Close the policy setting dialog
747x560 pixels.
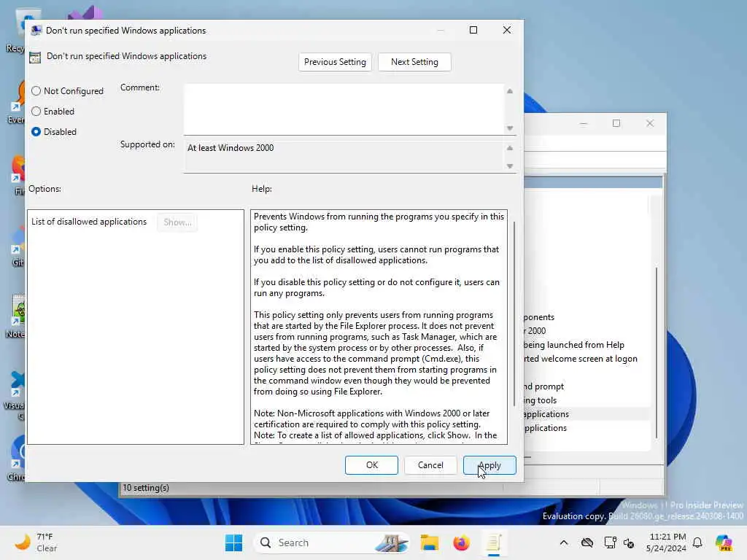coord(507,30)
